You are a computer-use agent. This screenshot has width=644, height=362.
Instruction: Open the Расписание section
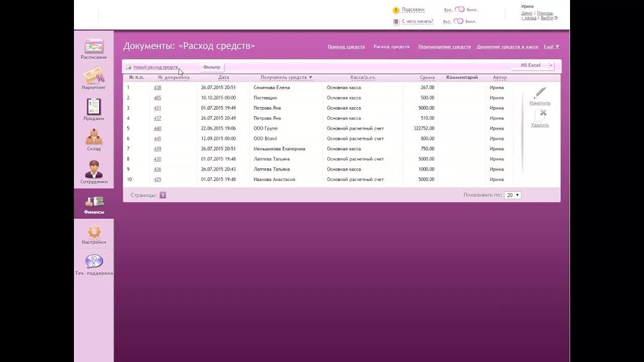pos(94,49)
